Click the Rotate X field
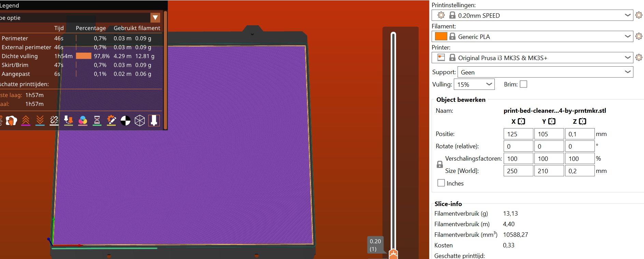Screen dimensions: 644x259 click(518, 146)
